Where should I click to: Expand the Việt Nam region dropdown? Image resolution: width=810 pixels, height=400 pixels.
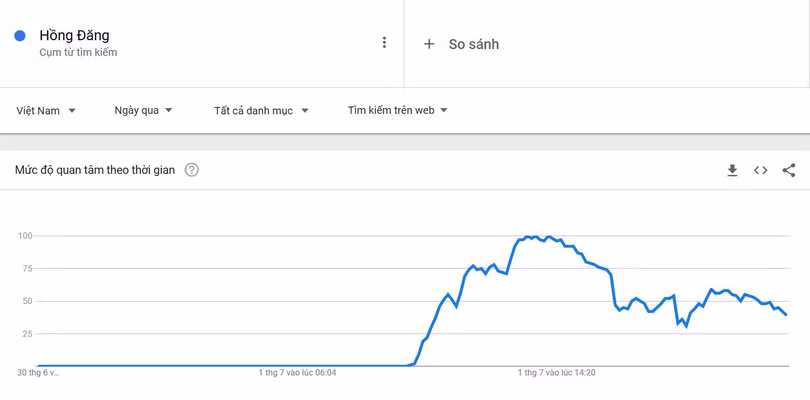click(x=46, y=111)
